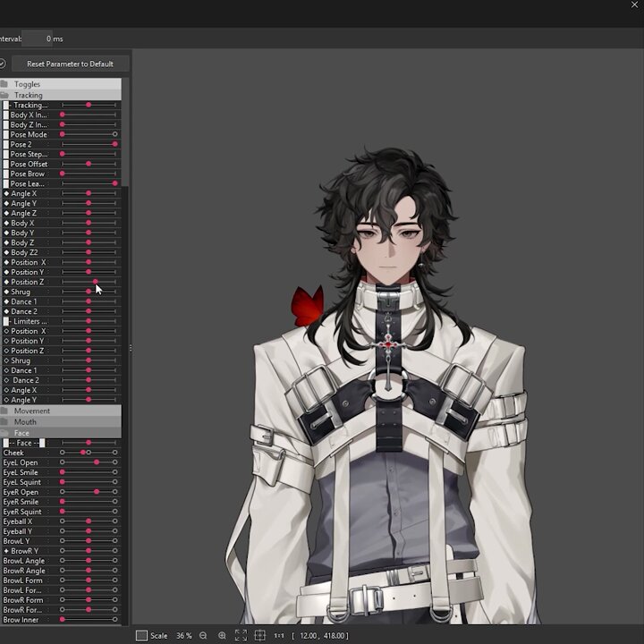
Task: Select the 'Eyeball Y' parameter label
Action: [x=17, y=531]
